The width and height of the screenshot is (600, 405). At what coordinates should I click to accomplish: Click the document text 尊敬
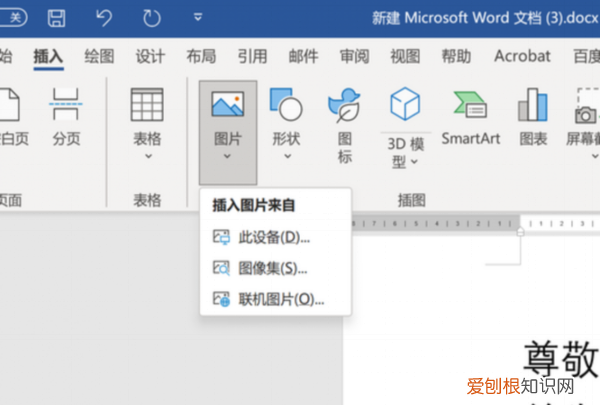(x=561, y=359)
